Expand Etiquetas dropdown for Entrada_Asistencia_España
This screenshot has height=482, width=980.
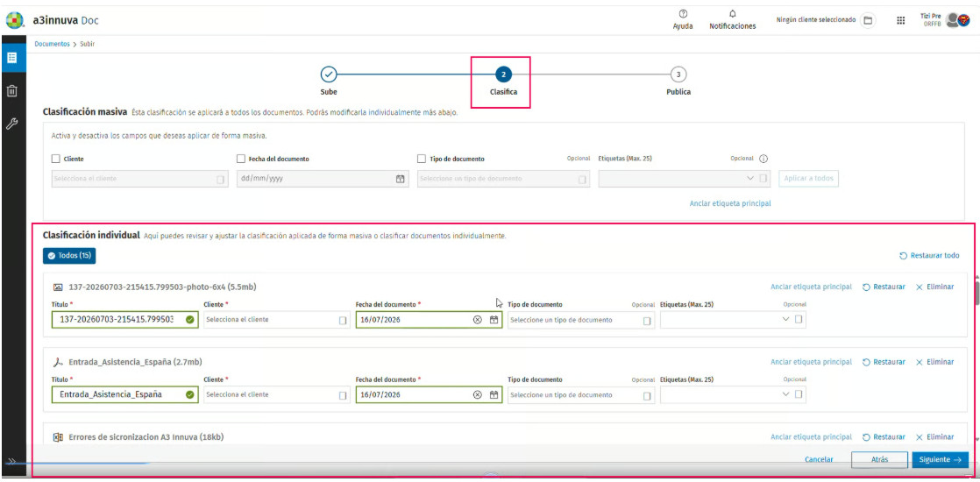786,394
